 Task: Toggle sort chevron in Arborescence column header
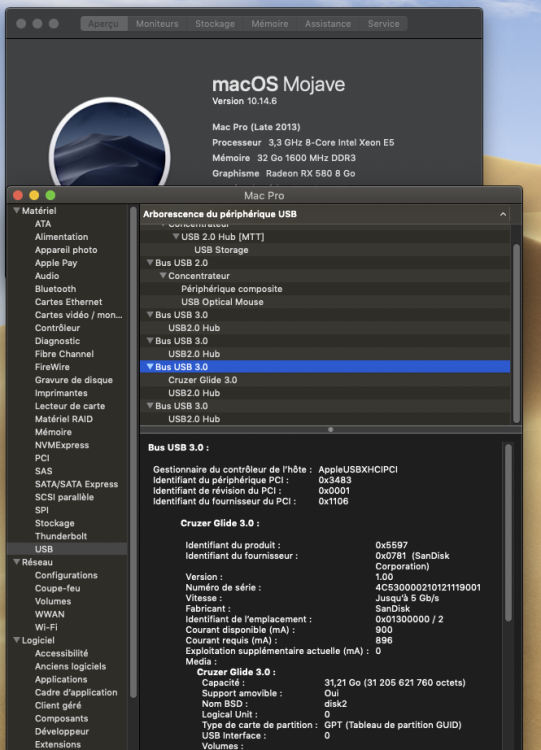(503, 214)
